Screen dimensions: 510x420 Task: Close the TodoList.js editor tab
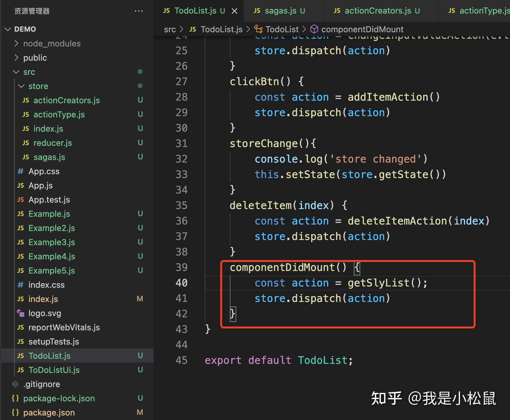(x=235, y=11)
